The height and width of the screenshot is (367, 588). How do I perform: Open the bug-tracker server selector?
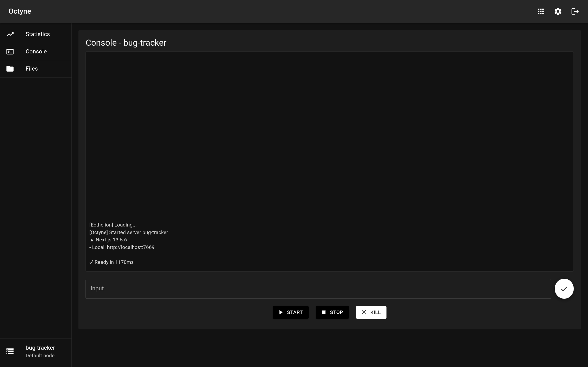point(40,348)
